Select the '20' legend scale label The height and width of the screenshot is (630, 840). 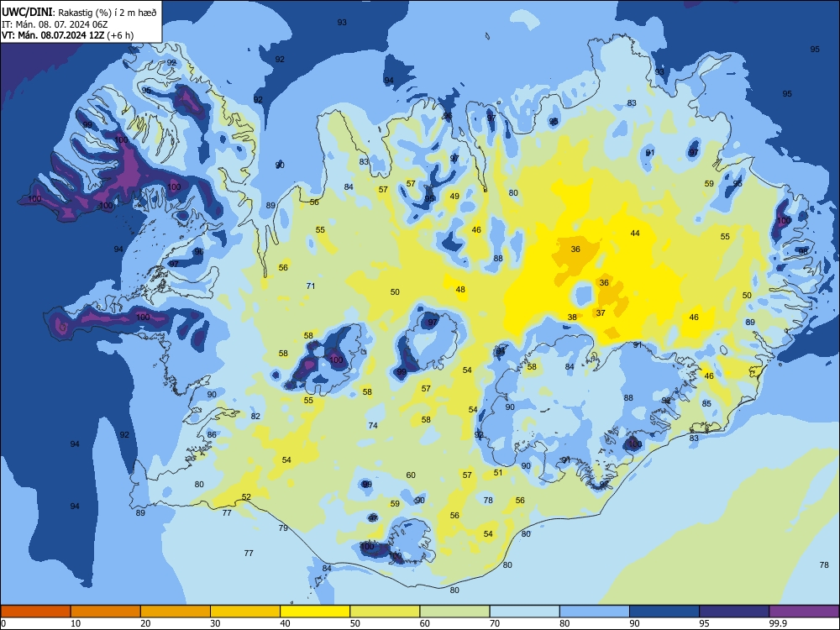pos(145,623)
